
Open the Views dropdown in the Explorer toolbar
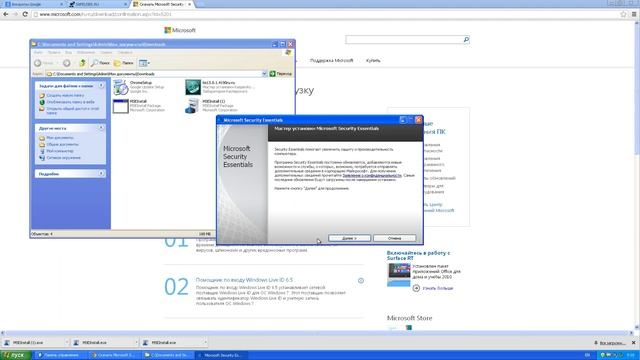(x=144, y=63)
